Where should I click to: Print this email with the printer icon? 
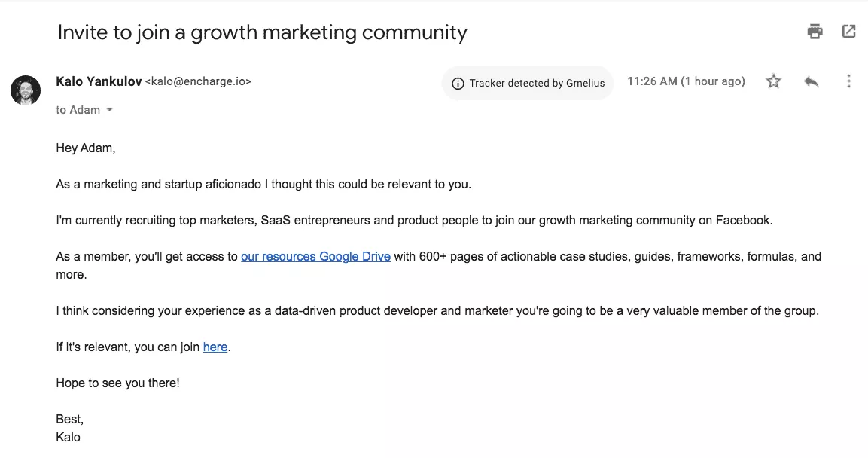tap(815, 32)
